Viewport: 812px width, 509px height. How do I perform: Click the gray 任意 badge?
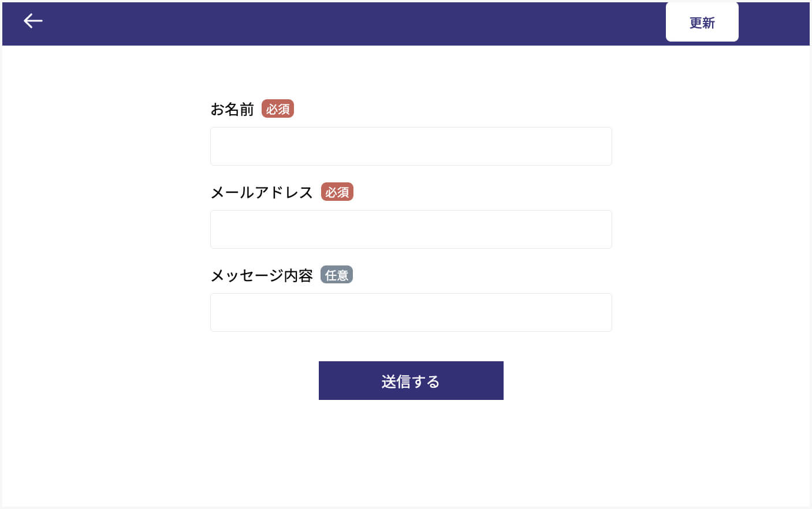coord(337,275)
